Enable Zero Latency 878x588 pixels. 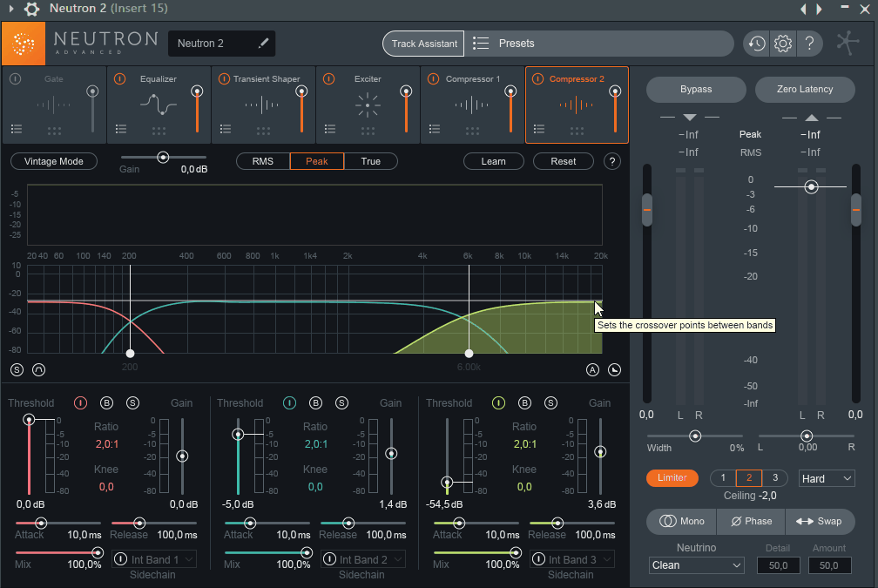coord(805,89)
